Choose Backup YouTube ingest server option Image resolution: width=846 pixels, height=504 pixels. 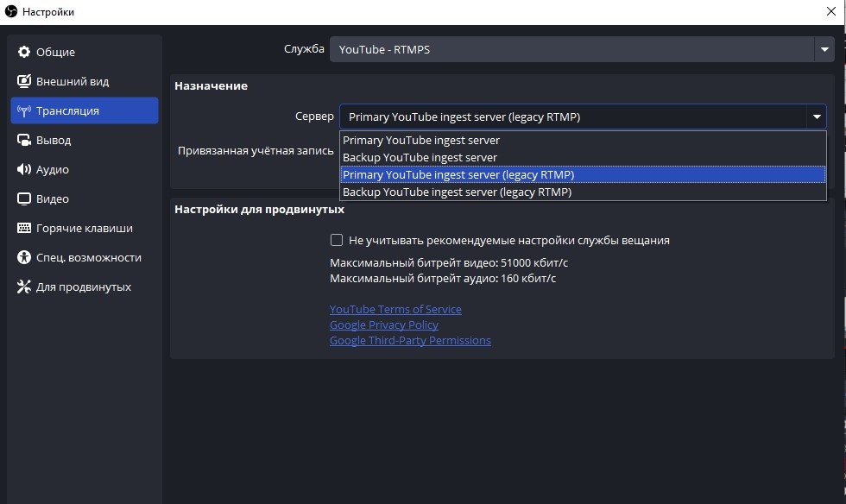tap(420, 157)
